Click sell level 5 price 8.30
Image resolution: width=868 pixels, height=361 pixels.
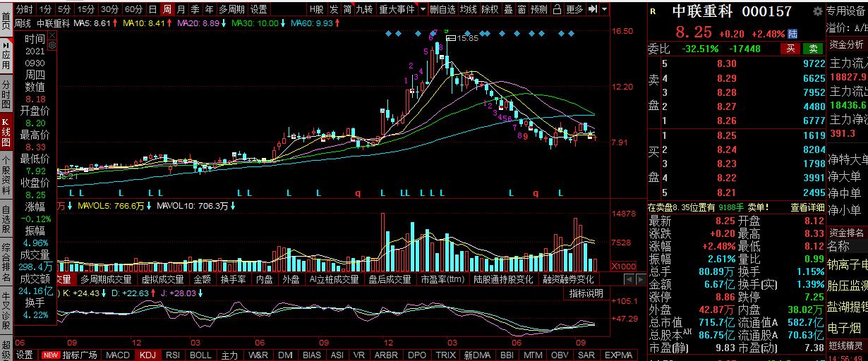click(x=726, y=63)
